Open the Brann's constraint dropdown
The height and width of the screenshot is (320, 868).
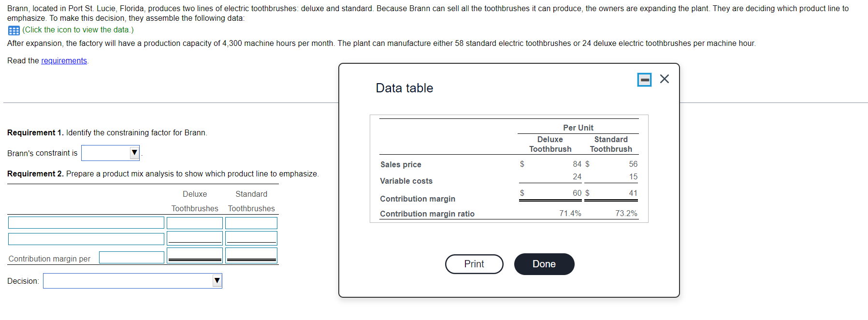[110, 153]
